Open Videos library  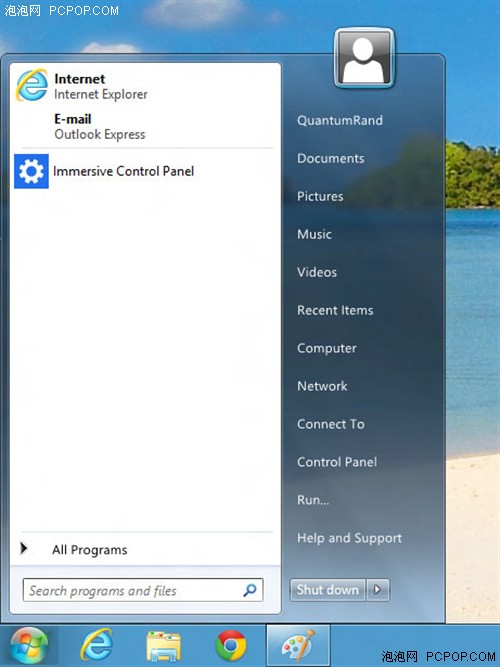pos(317,272)
